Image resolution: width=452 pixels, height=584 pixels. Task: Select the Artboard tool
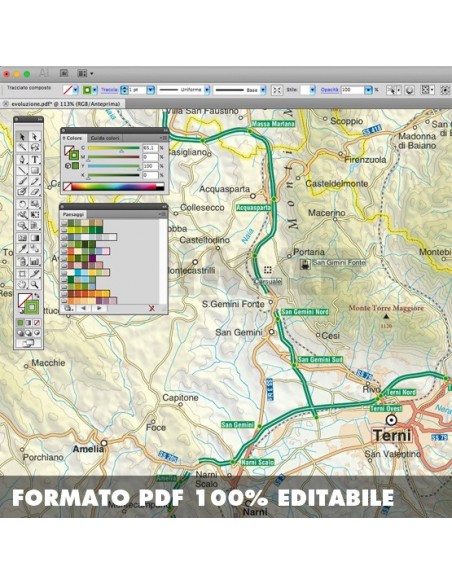coord(22,274)
